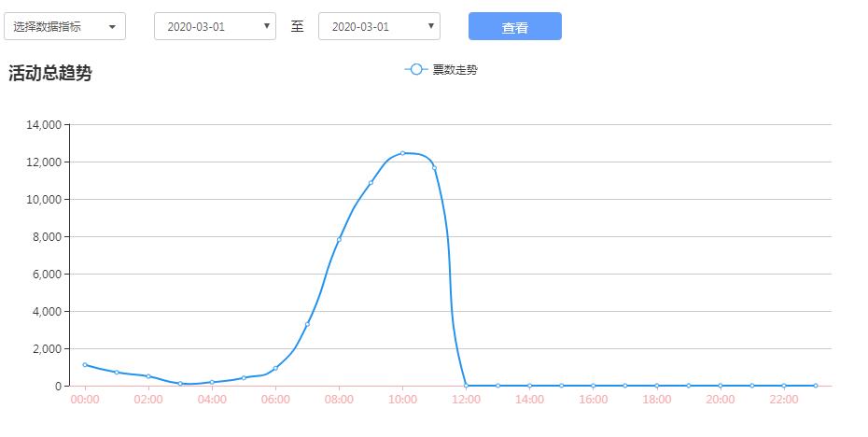
Task: Select the 23:00 last data point
Action: click(x=815, y=386)
